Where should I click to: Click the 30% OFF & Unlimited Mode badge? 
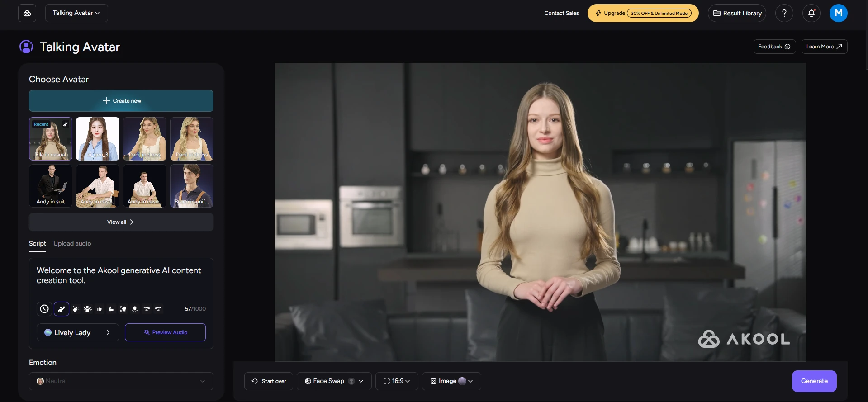click(659, 13)
